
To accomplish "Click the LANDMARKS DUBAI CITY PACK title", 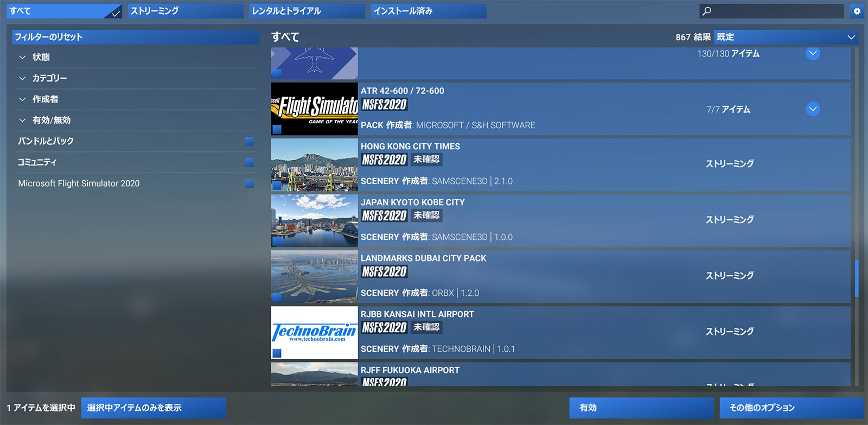I will 424,258.
